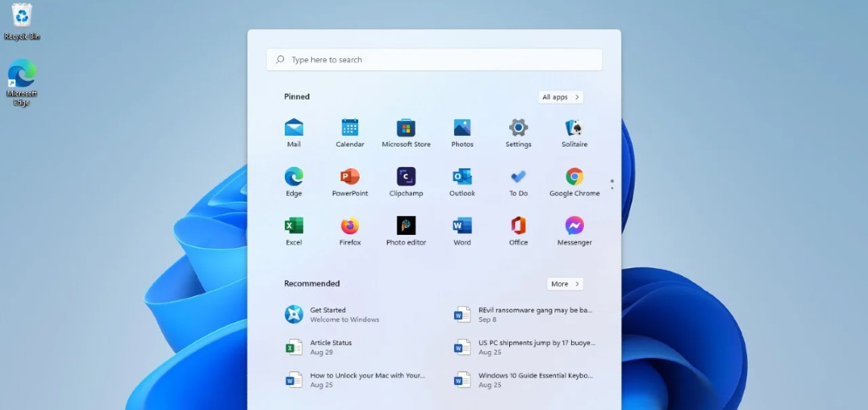Launch Google Chrome
Viewport: 868px width, 410px height.
pyautogui.click(x=575, y=182)
